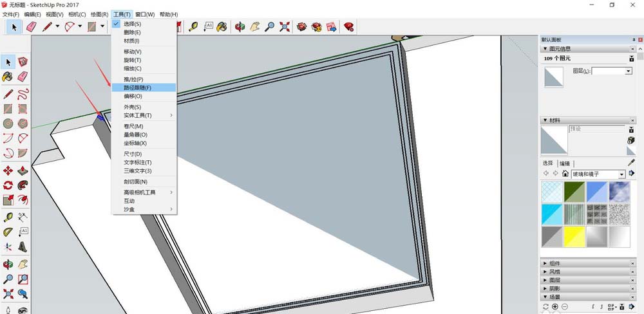Pick the Freehand tool in the left toolbar
Screen dimensions: 644x314
(23, 93)
